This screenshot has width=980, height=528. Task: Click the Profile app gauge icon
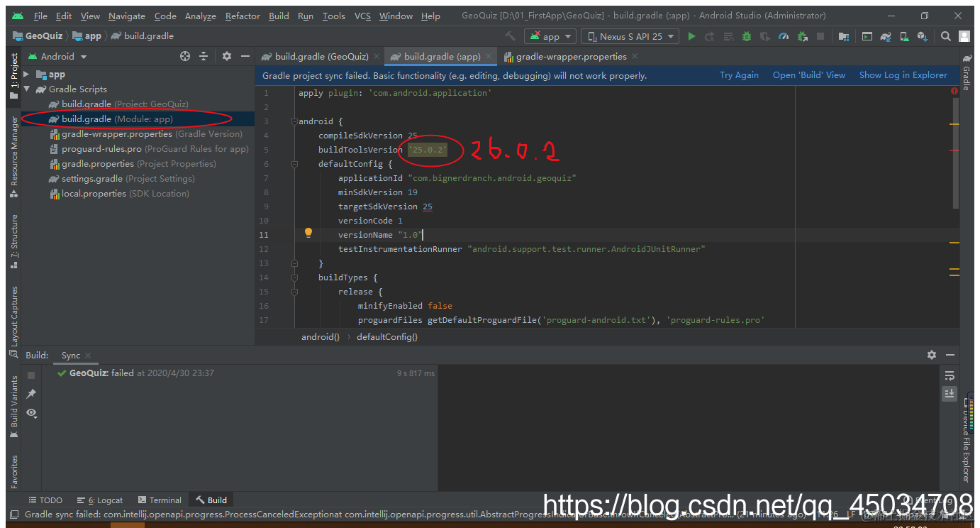click(x=784, y=36)
